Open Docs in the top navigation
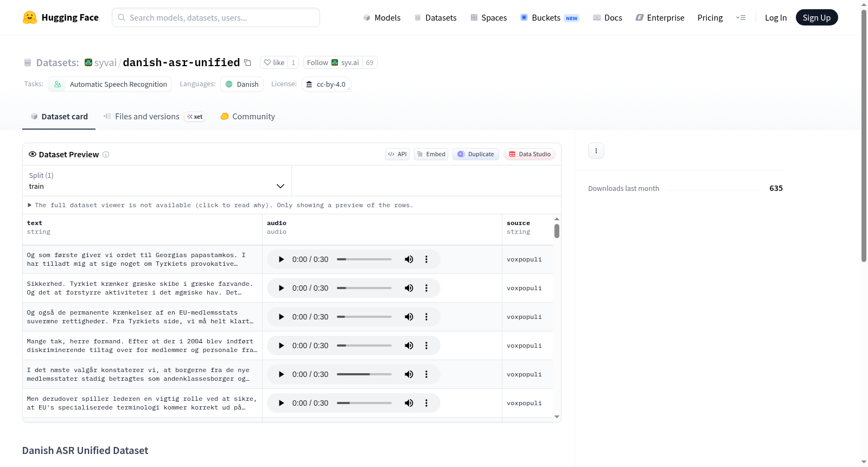Viewport: 868px width, 467px height. (x=608, y=18)
